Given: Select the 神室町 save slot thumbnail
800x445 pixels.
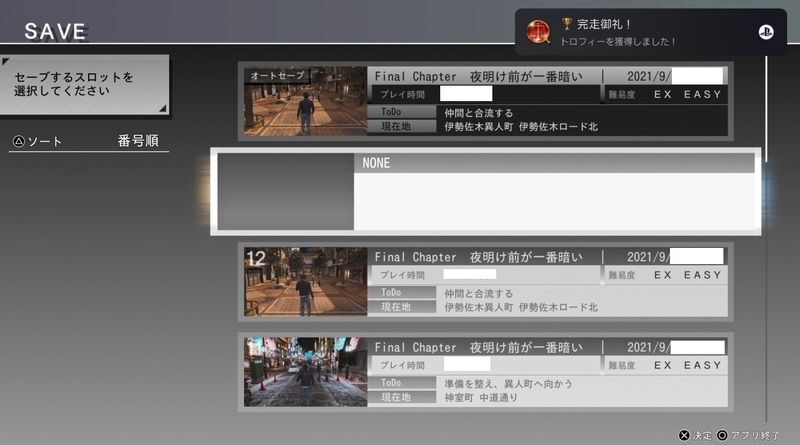Looking at the screenshot, I should pos(305,371).
